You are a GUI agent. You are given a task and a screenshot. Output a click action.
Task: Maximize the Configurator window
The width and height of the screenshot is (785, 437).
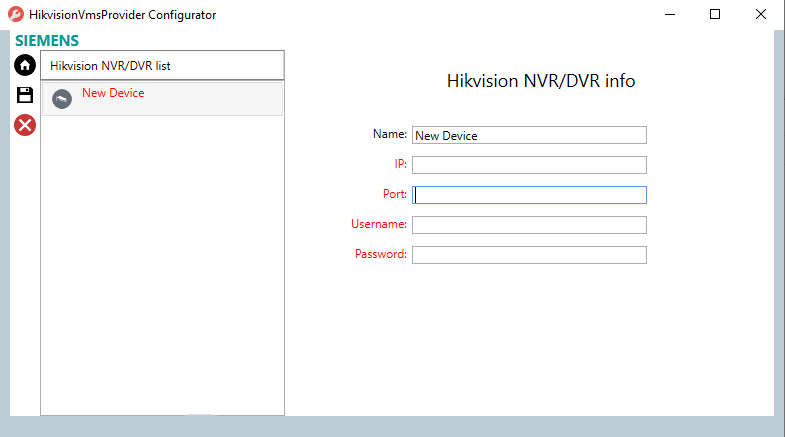pos(715,15)
